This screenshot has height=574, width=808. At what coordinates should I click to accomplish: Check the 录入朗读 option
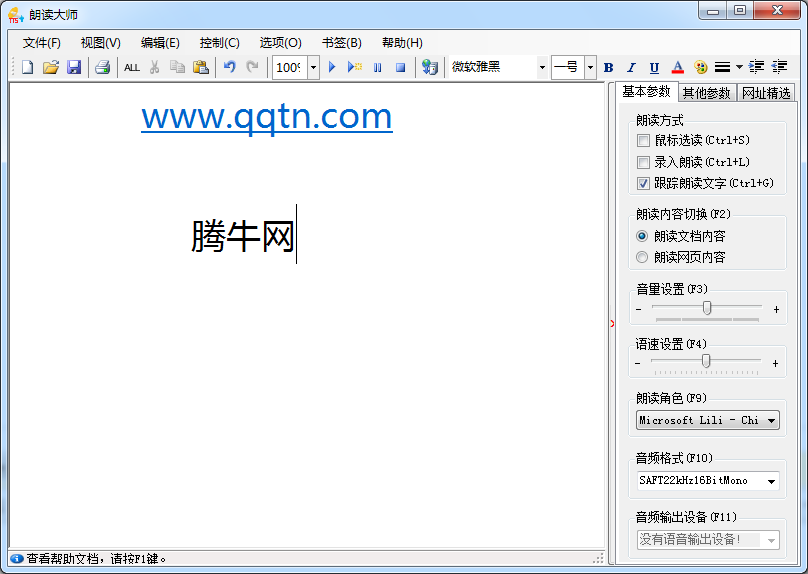(x=643, y=162)
